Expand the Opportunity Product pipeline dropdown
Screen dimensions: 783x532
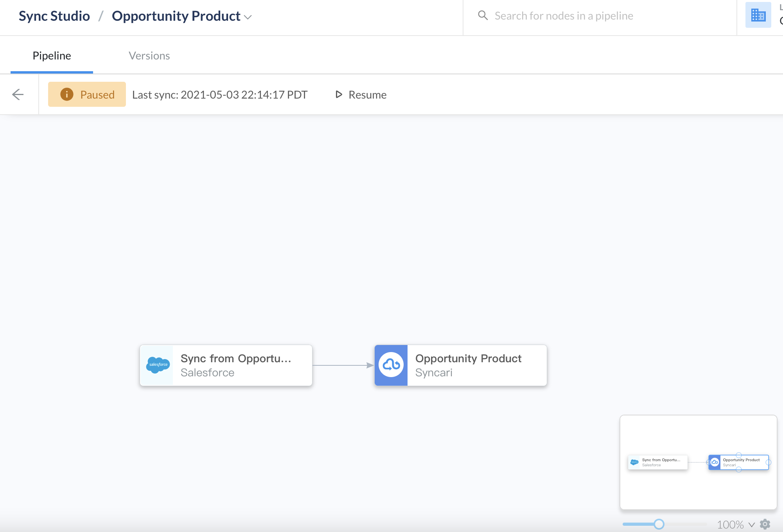pyautogui.click(x=248, y=17)
